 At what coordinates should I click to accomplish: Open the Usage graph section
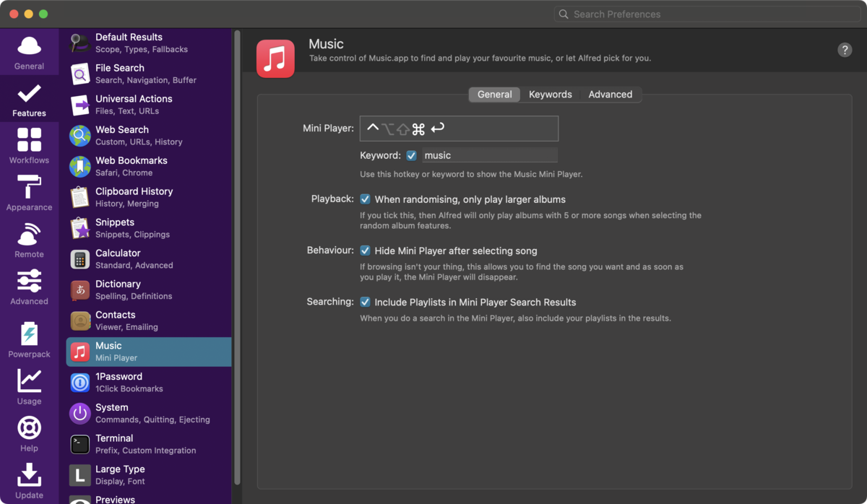click(x=29, y=386)
